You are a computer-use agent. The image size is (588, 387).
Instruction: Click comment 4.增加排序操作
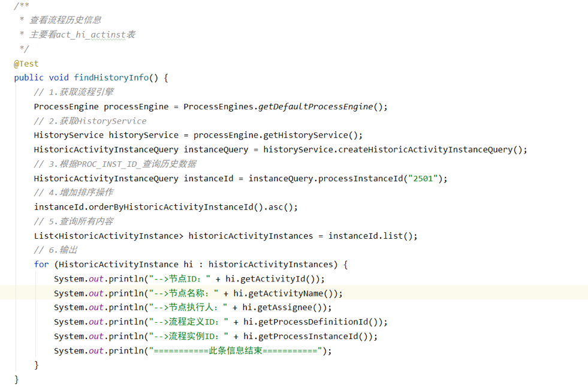(74, 193)
